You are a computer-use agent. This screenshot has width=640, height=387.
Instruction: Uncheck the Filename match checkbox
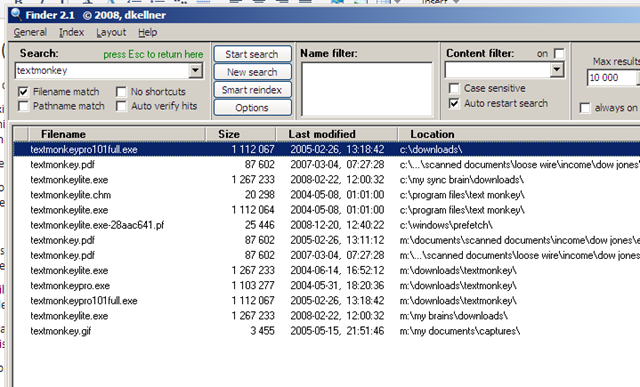click(x=23, y=91)
